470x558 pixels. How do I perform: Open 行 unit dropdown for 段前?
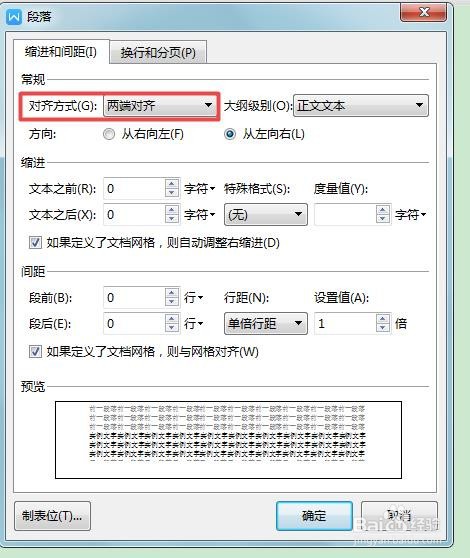click(x=193, y=298)
